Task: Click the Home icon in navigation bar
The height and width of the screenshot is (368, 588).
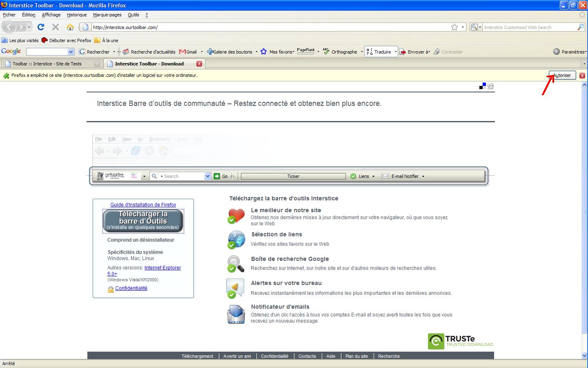Action: [70, 27]
